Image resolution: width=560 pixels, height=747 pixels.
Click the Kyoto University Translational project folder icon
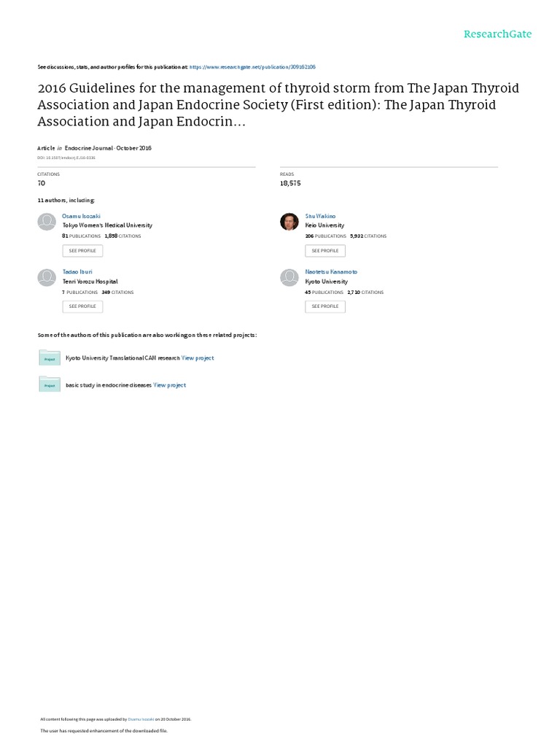[x=49, y=357]
